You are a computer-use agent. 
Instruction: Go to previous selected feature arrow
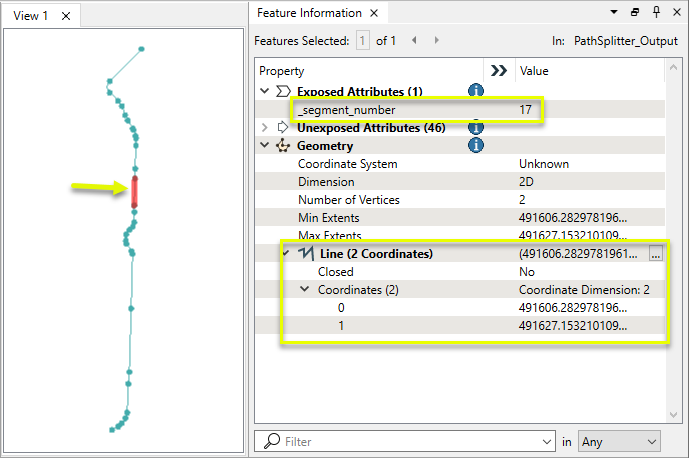[414, 41]
